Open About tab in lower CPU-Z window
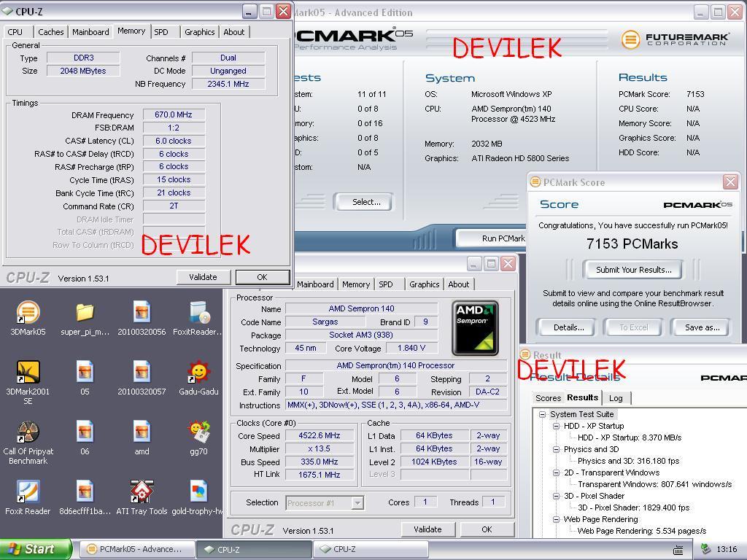Viewport: 747px width, 560px height. point(458,284)
